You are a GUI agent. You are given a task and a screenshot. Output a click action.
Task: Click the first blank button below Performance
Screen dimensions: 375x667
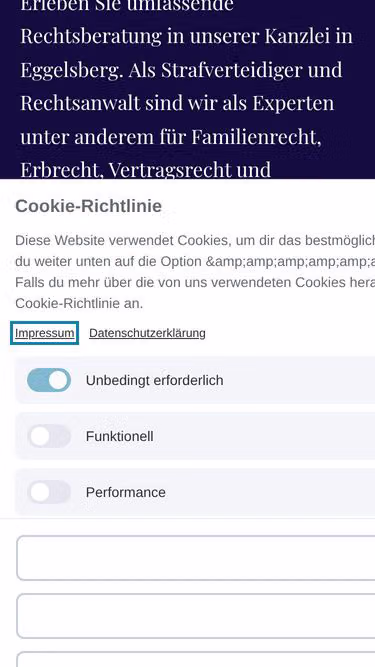coord(196,558)
